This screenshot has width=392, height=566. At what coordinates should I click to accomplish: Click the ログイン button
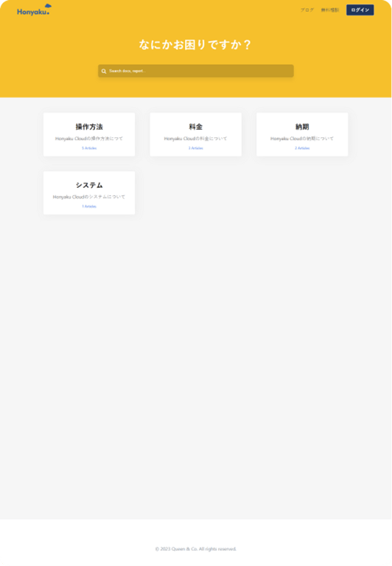360,10
